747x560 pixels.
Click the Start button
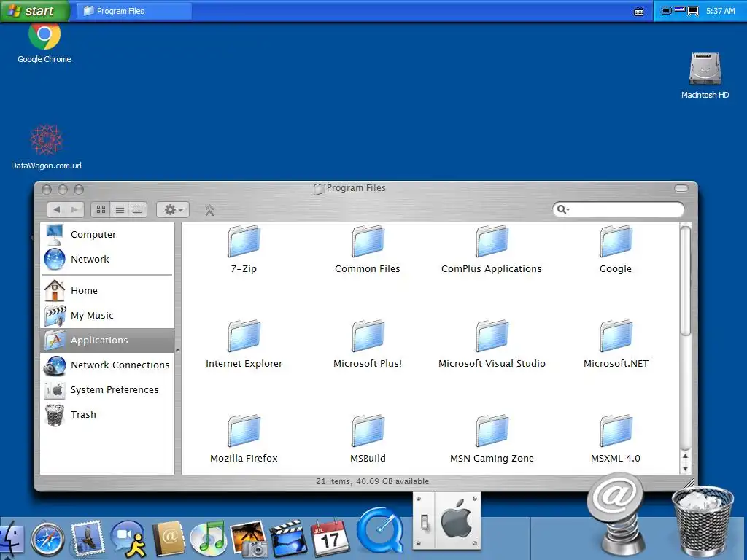pos(35,11)
